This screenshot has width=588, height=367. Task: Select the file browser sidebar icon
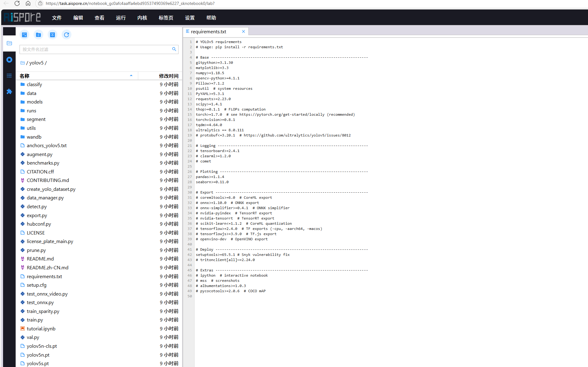coord(9,43)
